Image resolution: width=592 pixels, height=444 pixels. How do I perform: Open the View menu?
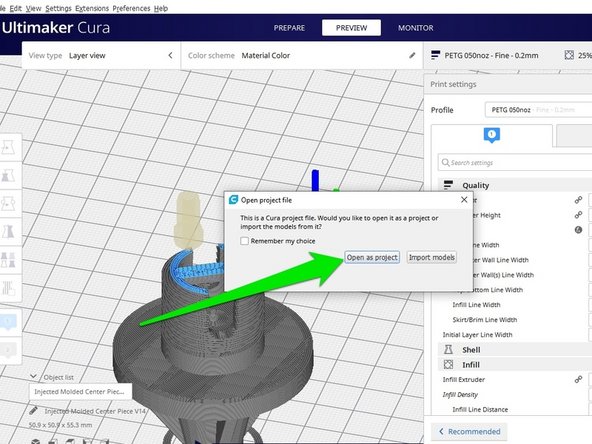coord(34,8)
